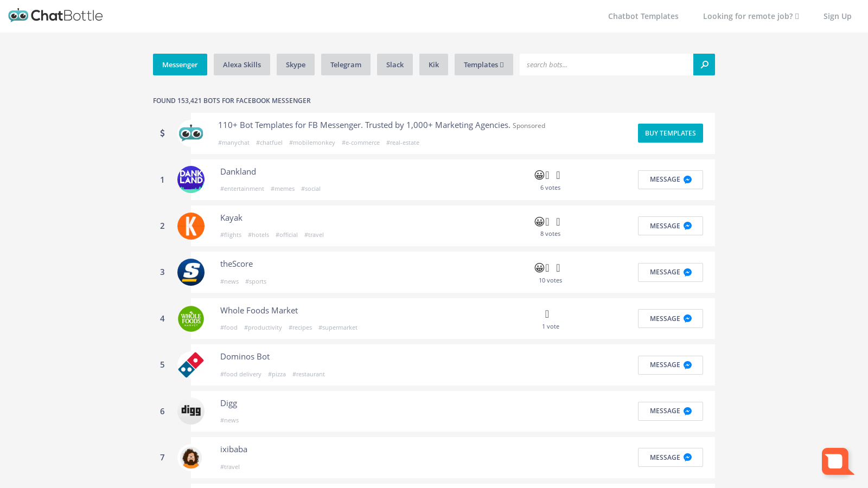Open theScore bot title
Viewport: 868px width, 488px height.
pyautogui.click(x=237, y=264)
